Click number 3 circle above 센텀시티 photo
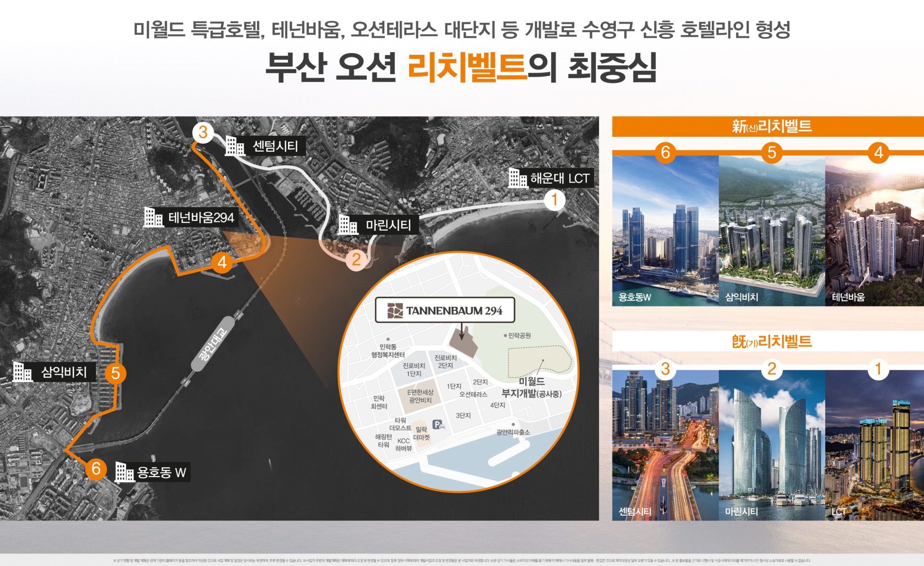 coord(665,369)
